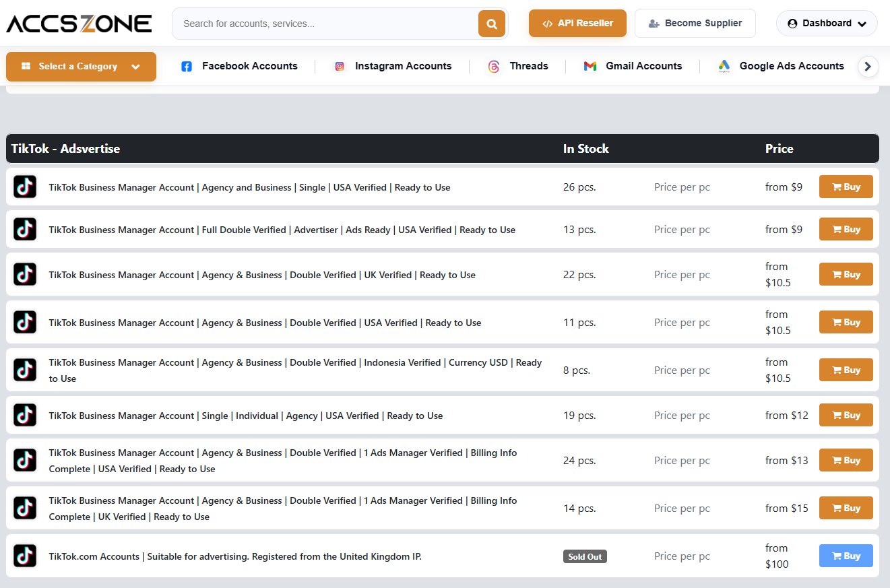Open Double Verified UK Verified Ready to Use listing

(x=262, y=275)
